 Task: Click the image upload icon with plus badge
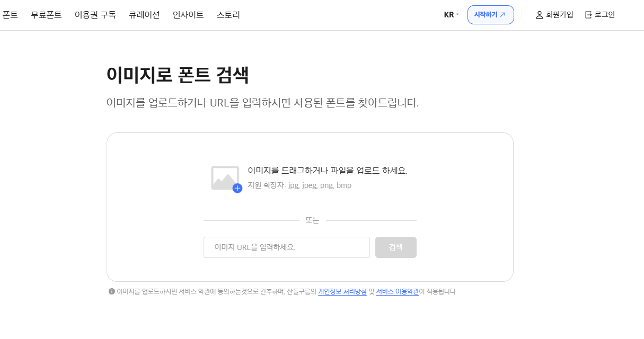(226, 179)
